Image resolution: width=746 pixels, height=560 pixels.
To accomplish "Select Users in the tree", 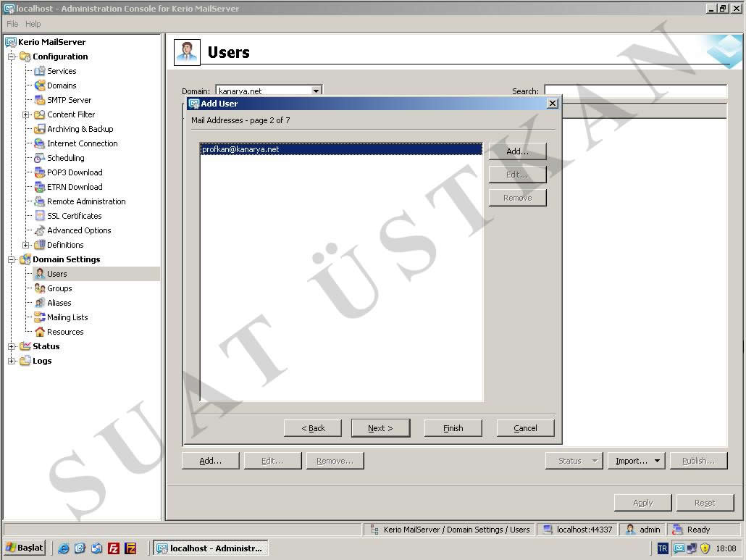I will [x=57, y=274].
